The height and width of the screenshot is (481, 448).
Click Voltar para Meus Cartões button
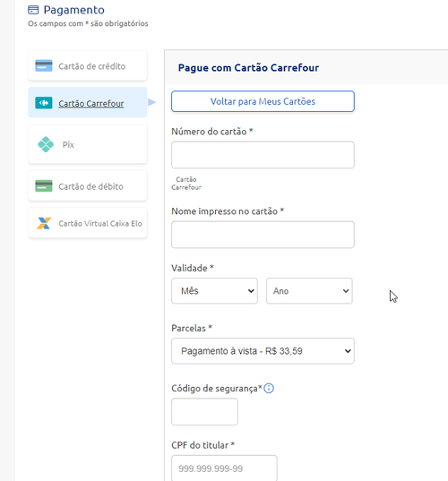pyautogui.click(x=263, y=101)
